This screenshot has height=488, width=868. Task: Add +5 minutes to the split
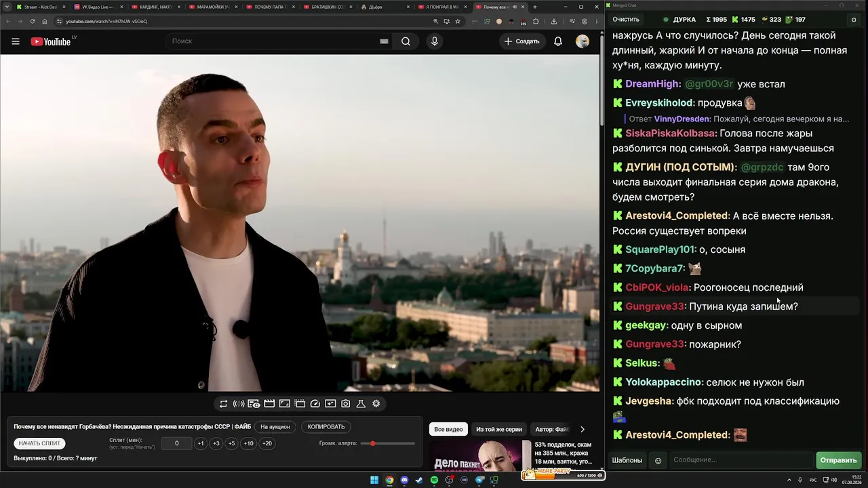[232, 443]
